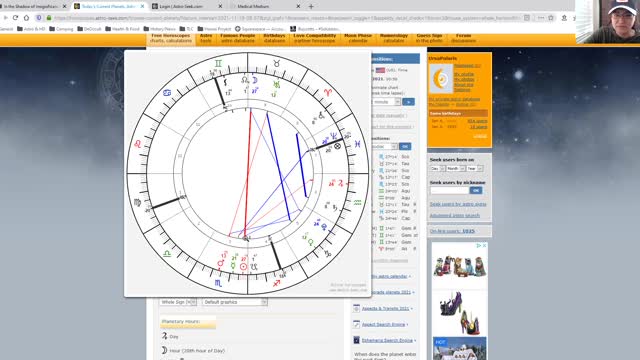Open a new browser tab
The width and height of the screenshot is (640, 360).
[311, 7]
